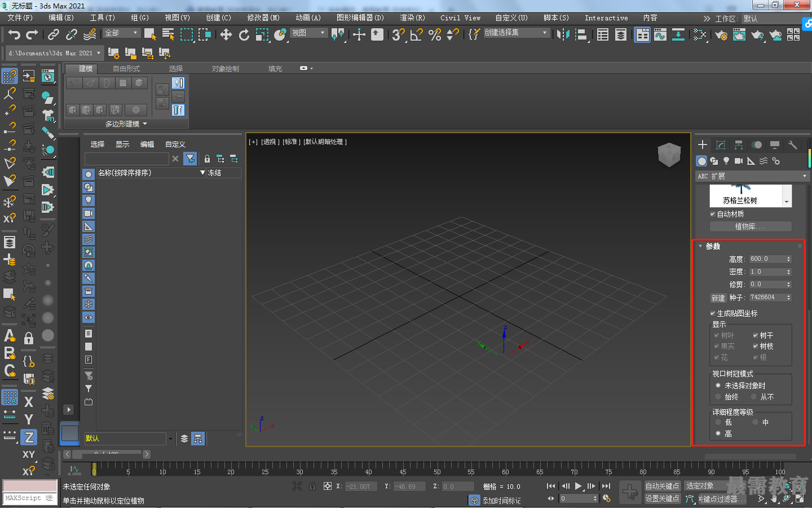
Task: Click the Play Animation button
Action: coord(578,486)
